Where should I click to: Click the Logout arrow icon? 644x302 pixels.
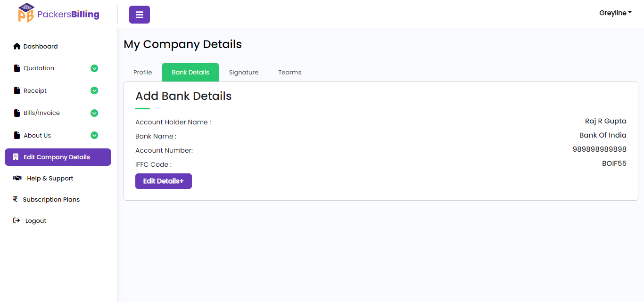click(17, 220)
